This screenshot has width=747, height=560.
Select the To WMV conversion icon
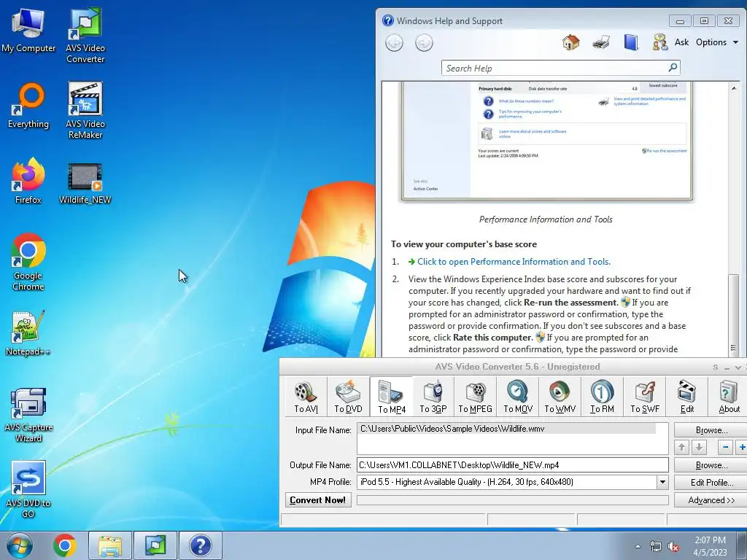tap(560, 397)
